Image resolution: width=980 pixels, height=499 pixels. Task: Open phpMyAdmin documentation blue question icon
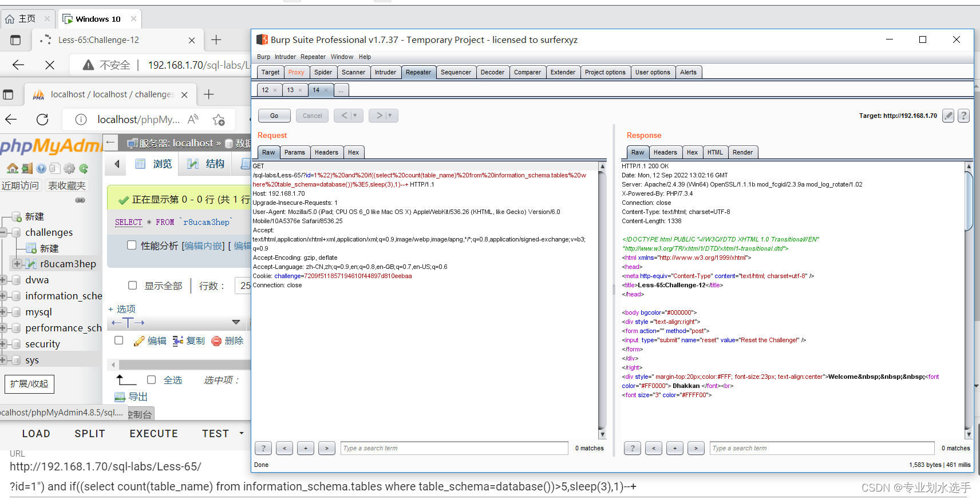coord(41,168)
